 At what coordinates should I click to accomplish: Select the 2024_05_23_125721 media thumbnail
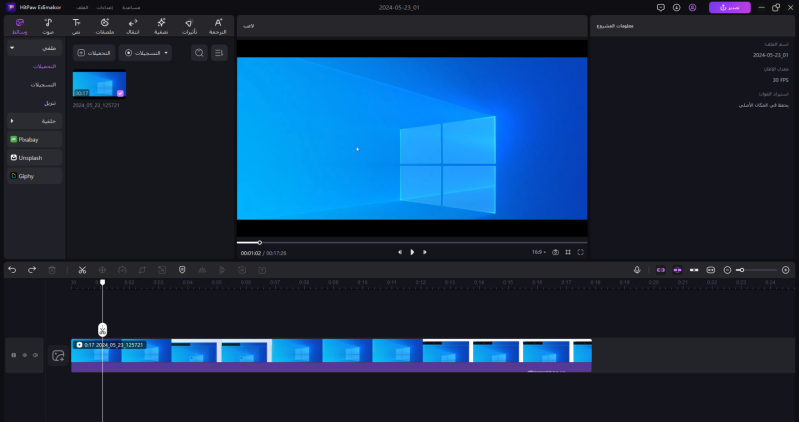tap(99, 84)
